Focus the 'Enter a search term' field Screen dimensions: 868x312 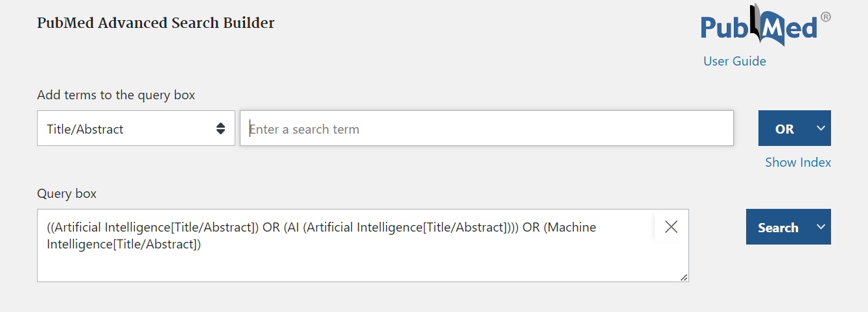coord(486,128)
